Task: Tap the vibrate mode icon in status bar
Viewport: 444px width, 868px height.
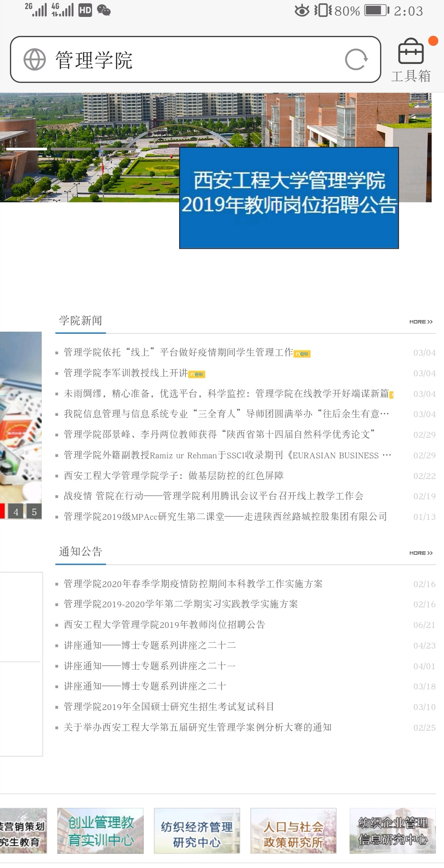Action: tap(323, 10)
